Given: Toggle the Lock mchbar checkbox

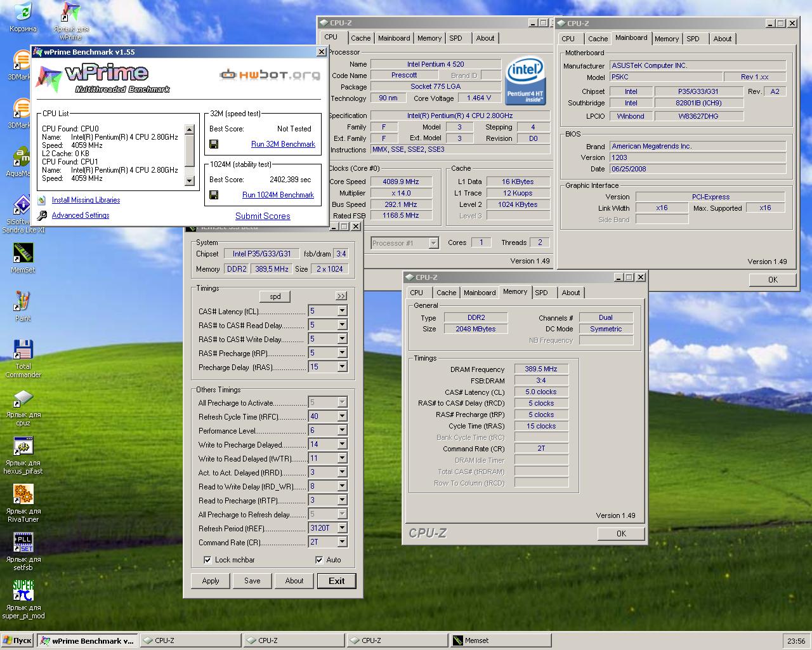Looking at the screenshot, I should click(x=207, y=560).
